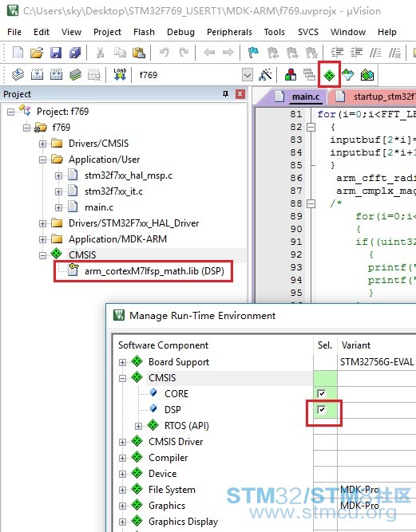
Task: Navigate backward arrow icon
Action: coord(209,53)
